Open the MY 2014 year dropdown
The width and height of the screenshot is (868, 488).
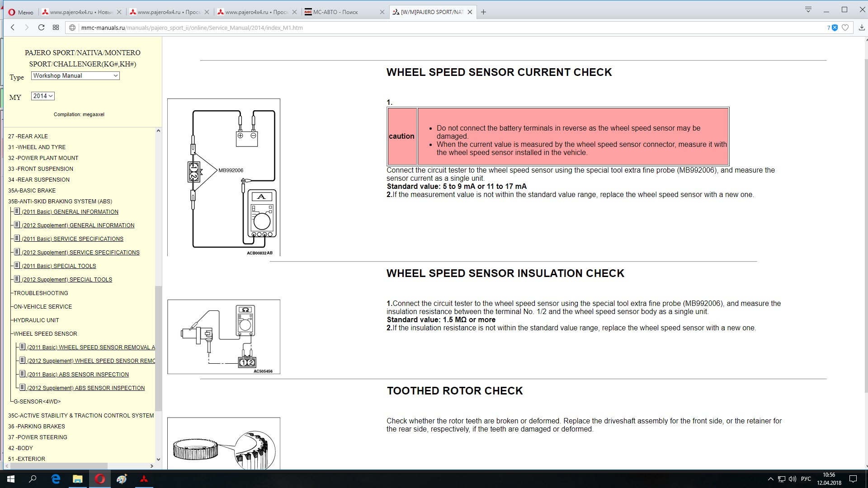[43, 96]
